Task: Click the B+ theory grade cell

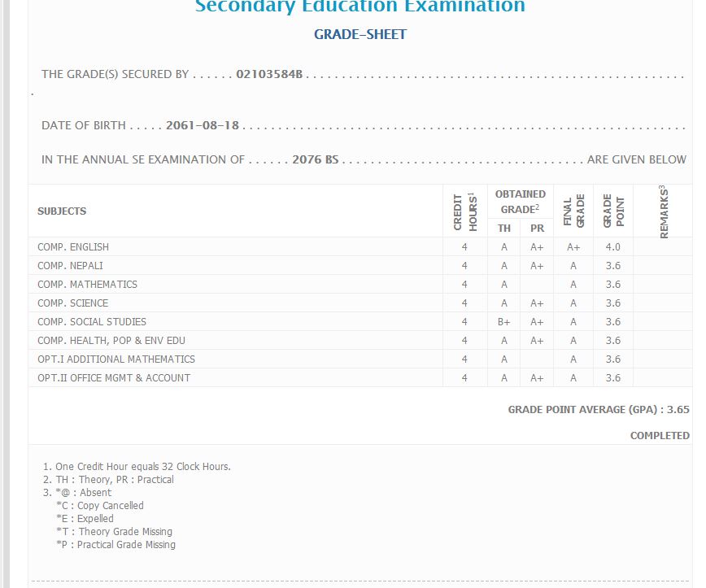Action: tap(504, 322)
